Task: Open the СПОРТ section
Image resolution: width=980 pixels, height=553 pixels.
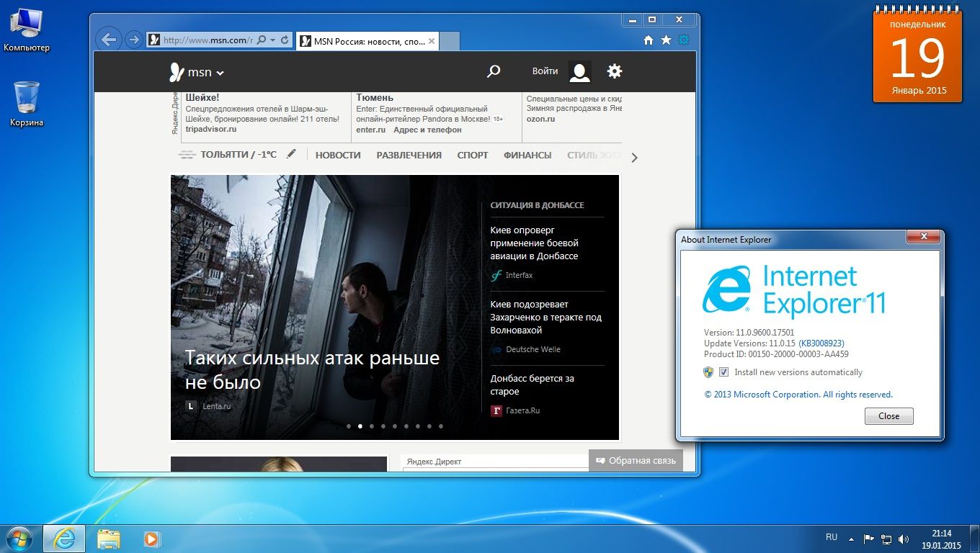Action: click(473, 155)
